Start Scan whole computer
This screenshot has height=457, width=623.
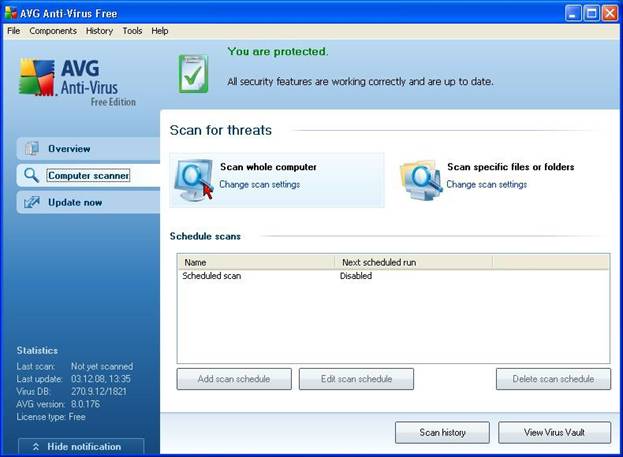268,167
